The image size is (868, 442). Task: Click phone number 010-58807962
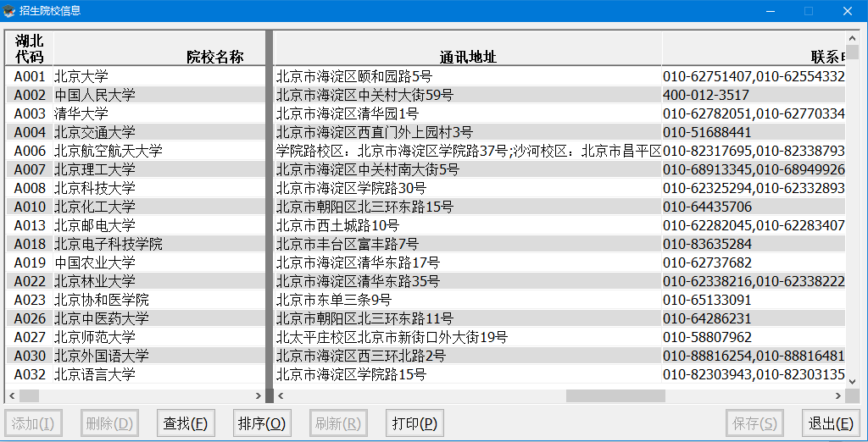[754, 338]
